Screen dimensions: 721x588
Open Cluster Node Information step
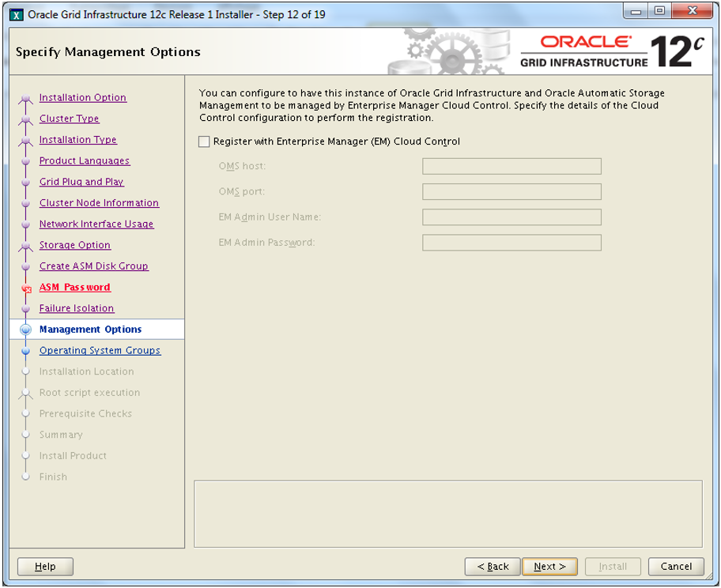point(100,203)
